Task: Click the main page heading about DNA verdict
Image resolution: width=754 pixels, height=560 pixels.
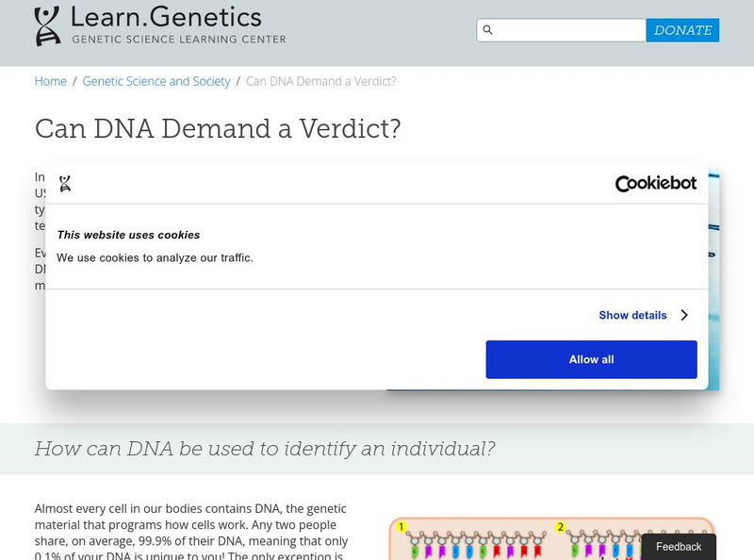Action: (x=218, y=129)
